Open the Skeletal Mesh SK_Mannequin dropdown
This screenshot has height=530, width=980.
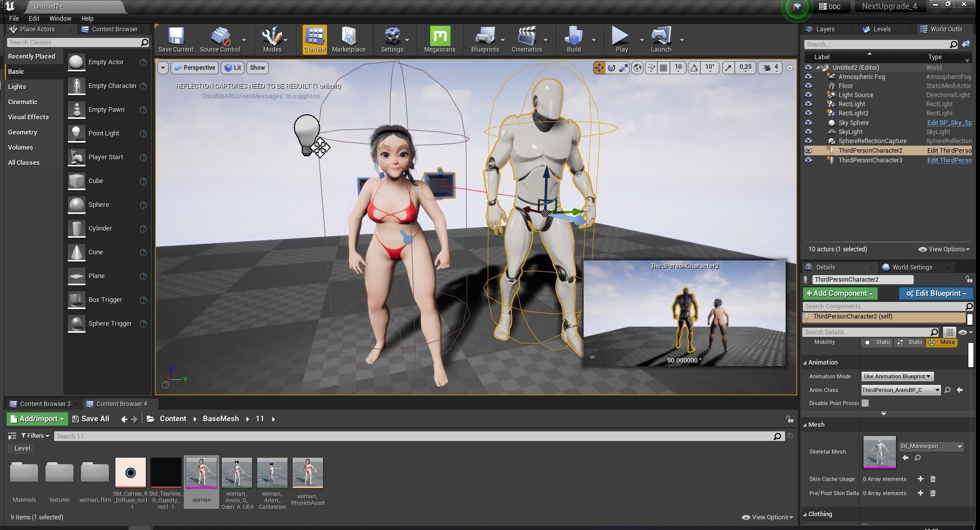pyautogui.click(x=931, y=446)
